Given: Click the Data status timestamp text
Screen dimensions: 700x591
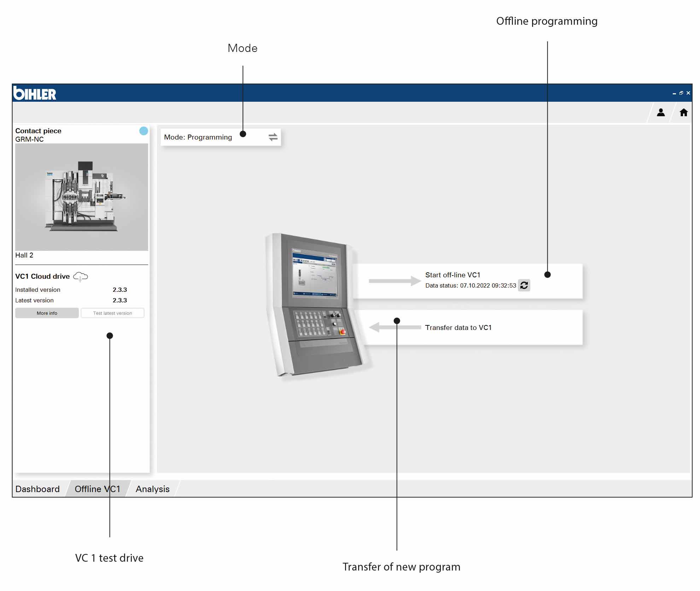Looking at the screenshot, I should [x=471, y=285].
